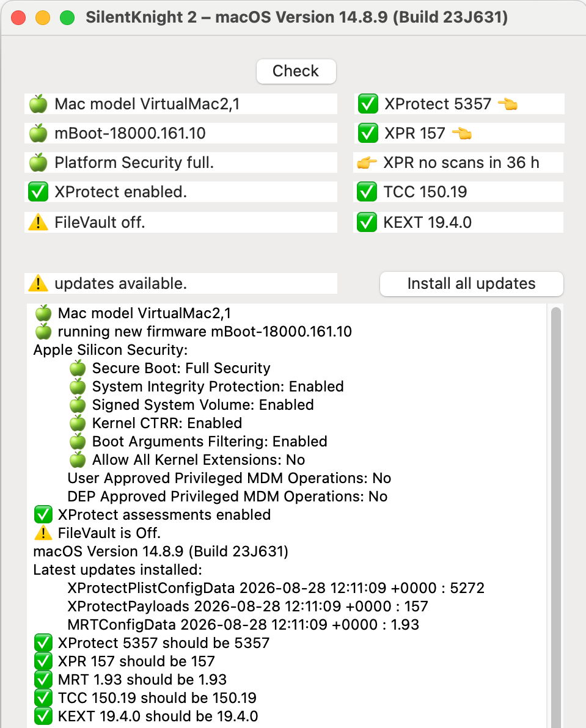The image size is (586, 728).
Task: Click green checkmark beside XProtect 5357 field
Action: [x=368, y=104]
